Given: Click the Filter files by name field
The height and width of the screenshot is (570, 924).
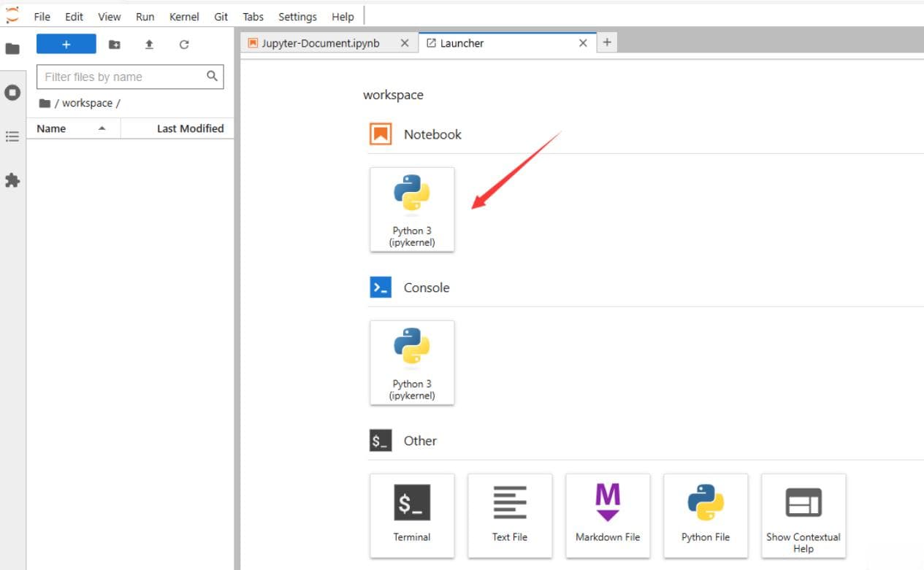Looking at the screenshot, I should coord(130,77).
